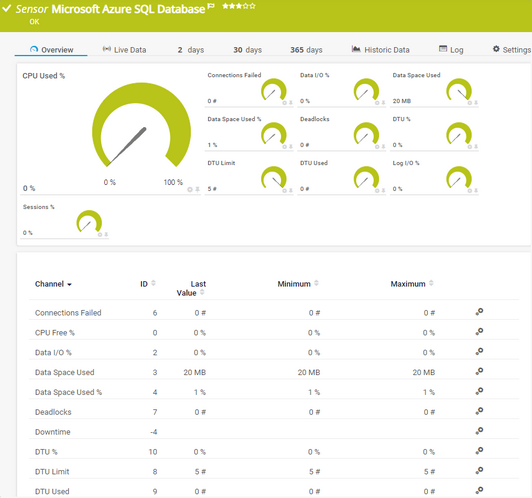The image size is (532, 498).
Task: Click Last Value 20 MB in table
Action: pyautogui.click(x=195, y=372)
